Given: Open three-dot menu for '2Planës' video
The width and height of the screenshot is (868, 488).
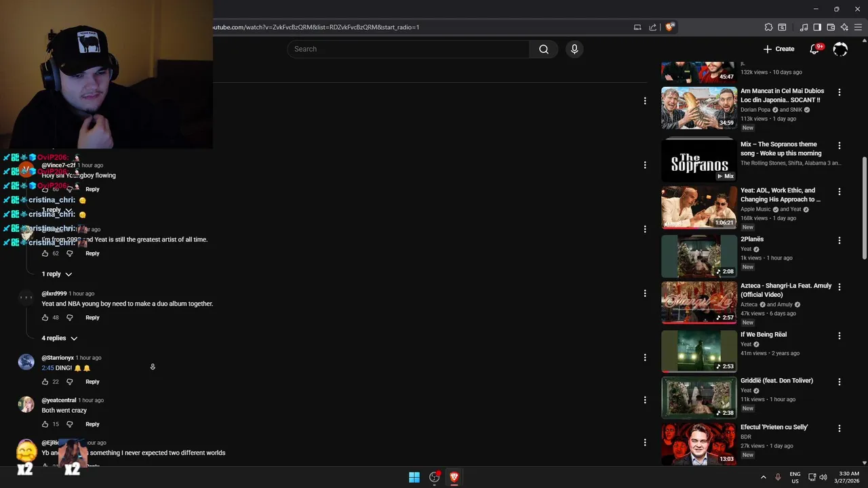Looking at the screenshot, I should 840,241.
